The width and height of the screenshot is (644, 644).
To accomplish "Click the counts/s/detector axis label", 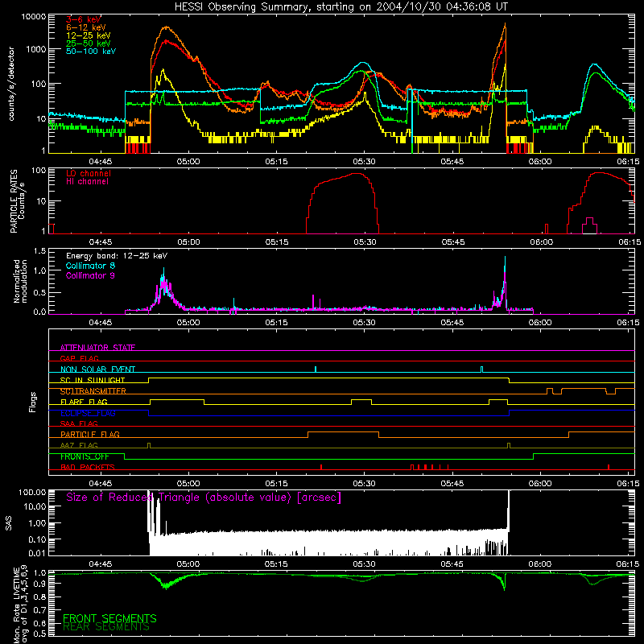I will coord(11,84).
